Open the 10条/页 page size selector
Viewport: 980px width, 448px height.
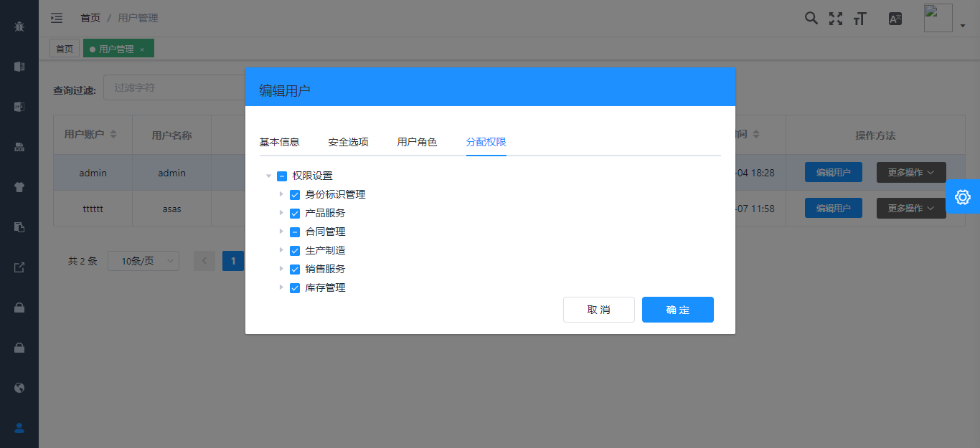(x=143, y=261)
